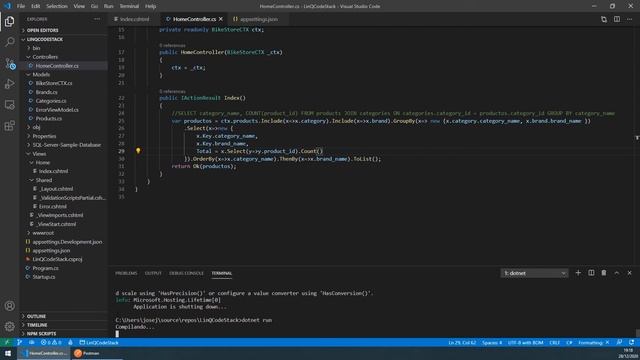Click the lightbulb code action on line 29
Image resolution: width=640 pixels, height=360 pixels.
(138, 151)
